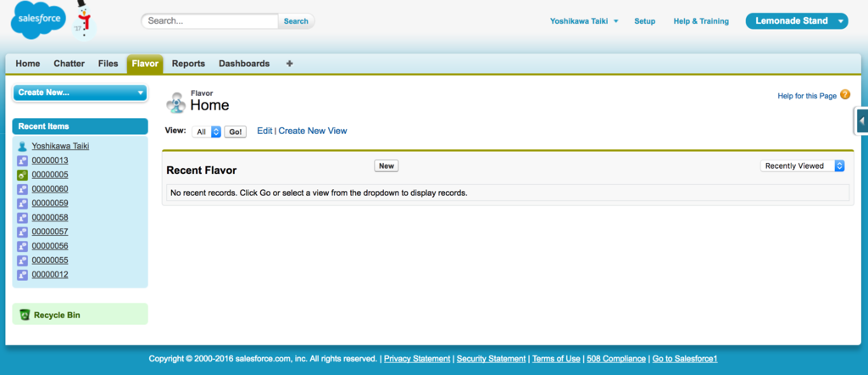Click the Go! button
Image resolution: width=868 pixels, height=375 pixels.
(236, 132)
